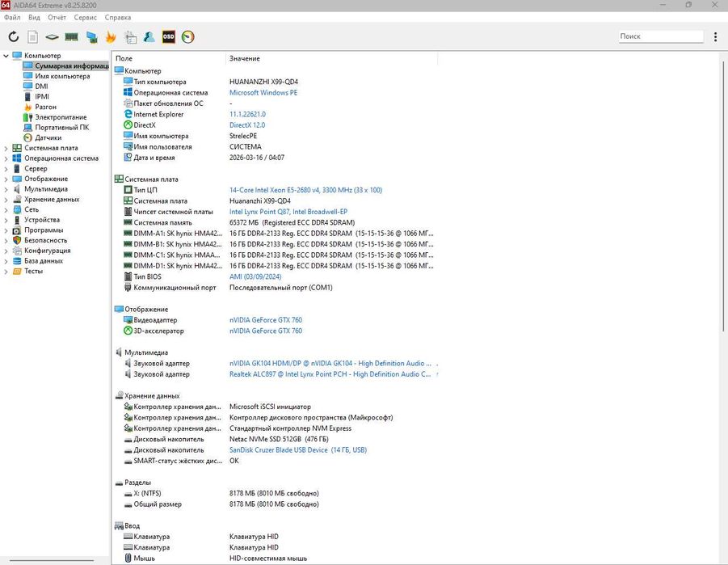
Task: Open the Realtek ALC897 audio link
Action: [330, 374]
